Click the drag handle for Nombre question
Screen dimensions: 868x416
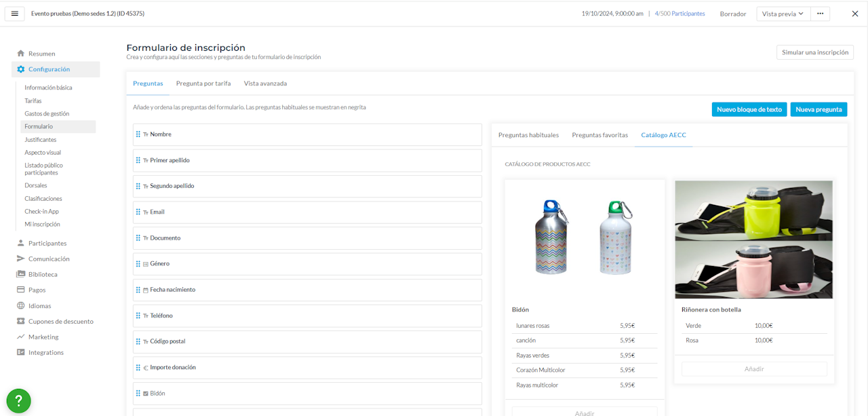pos(138,134)
